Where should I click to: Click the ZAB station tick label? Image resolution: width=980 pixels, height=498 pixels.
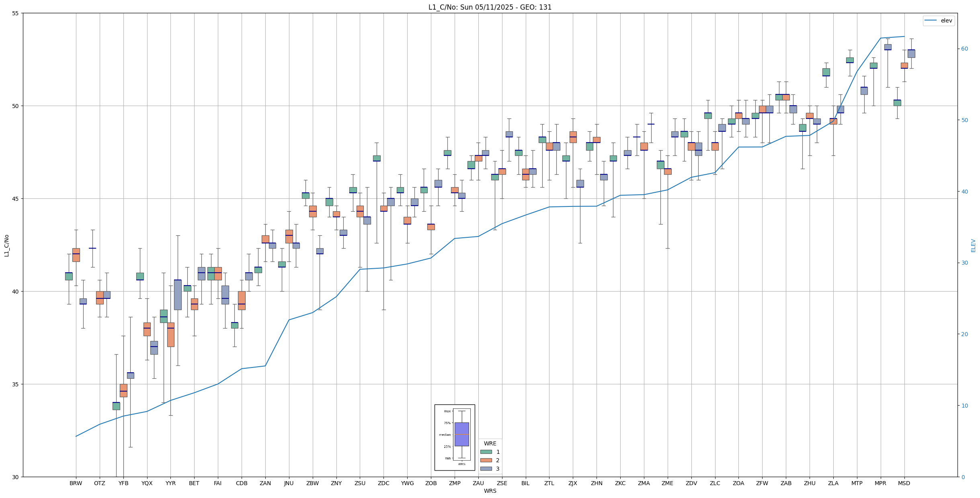786,484
